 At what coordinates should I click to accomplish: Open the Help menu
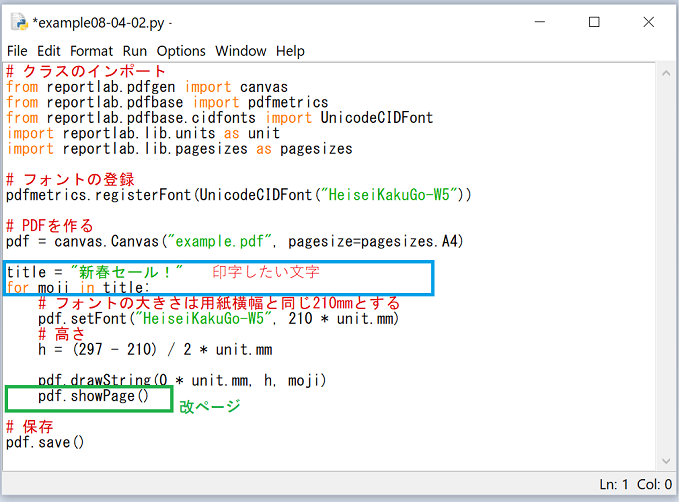click(x=290, y=51)
